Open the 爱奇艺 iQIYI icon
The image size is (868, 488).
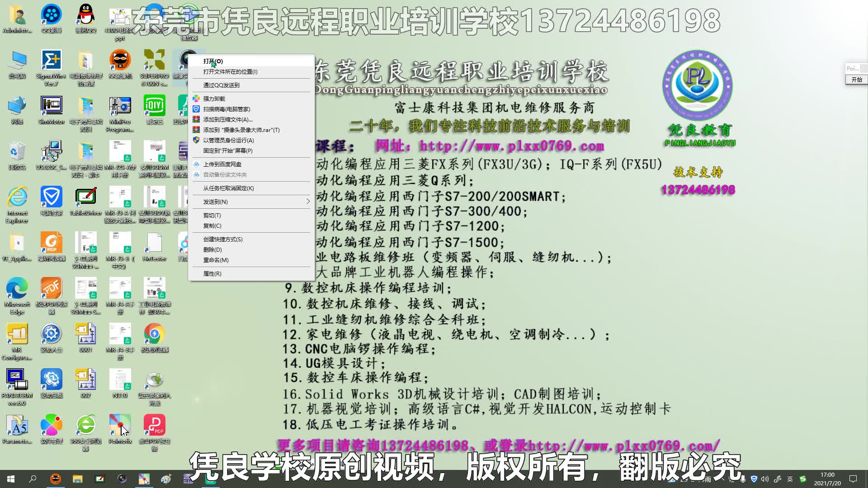click(154, 110)
